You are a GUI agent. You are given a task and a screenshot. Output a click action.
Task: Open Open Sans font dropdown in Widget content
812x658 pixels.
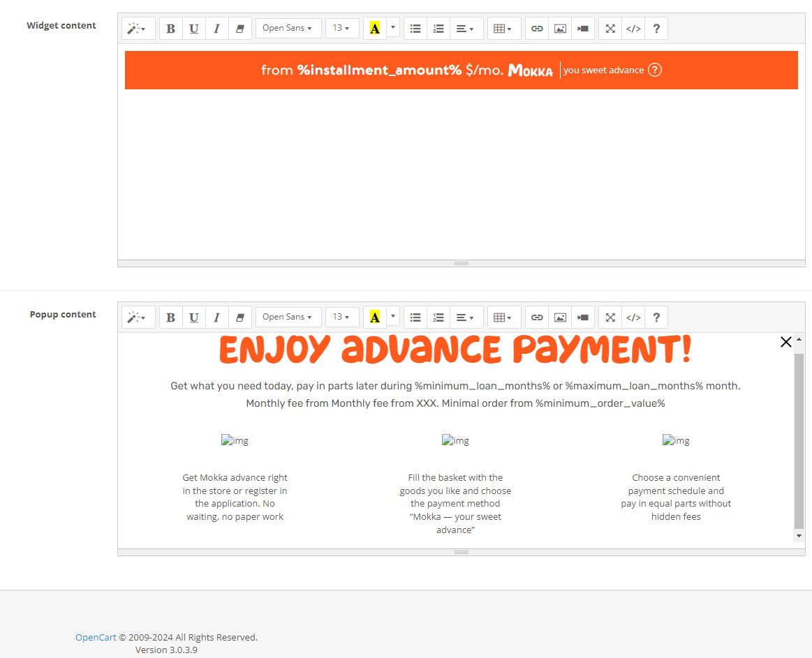click(288, 29)
